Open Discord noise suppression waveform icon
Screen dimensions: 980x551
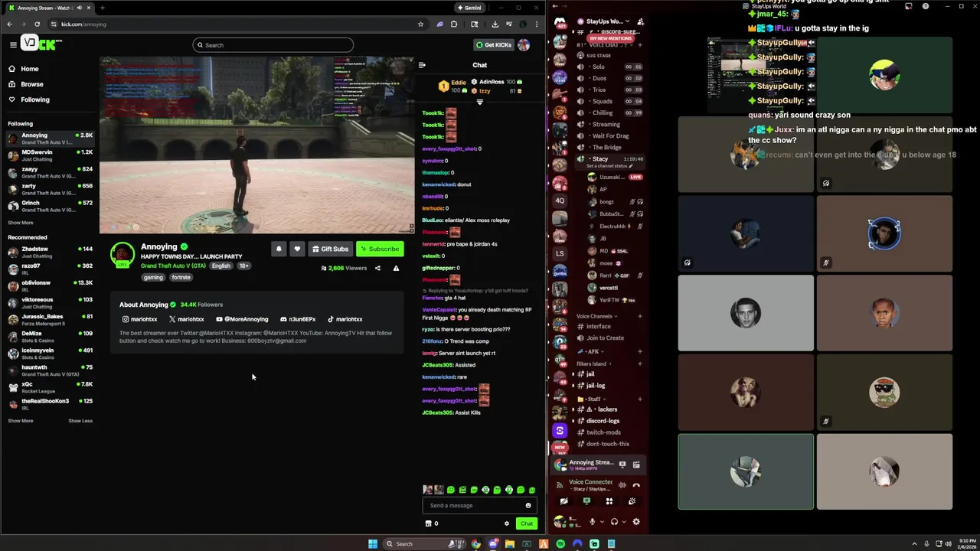coord(622,484)
